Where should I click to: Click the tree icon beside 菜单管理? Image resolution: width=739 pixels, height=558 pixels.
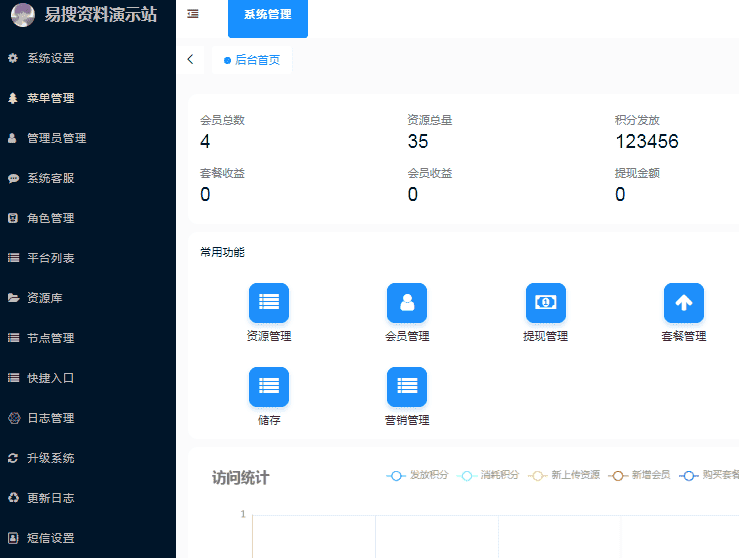tap(13, 98)
